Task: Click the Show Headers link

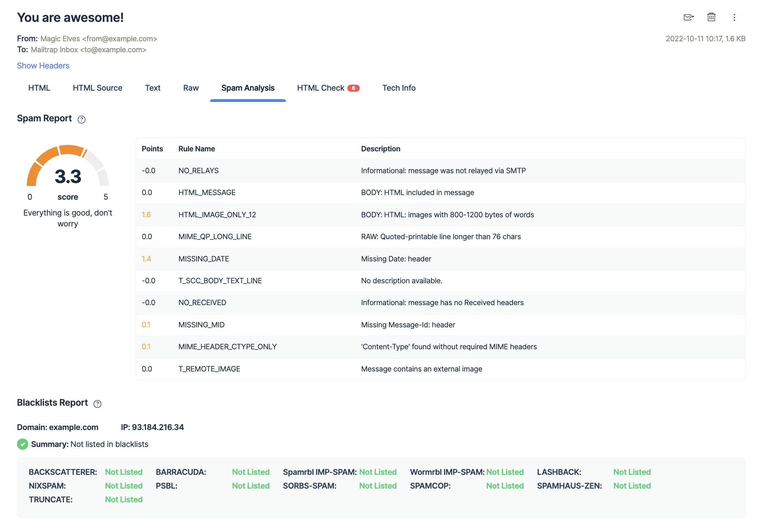Action: tap(43, 65)
